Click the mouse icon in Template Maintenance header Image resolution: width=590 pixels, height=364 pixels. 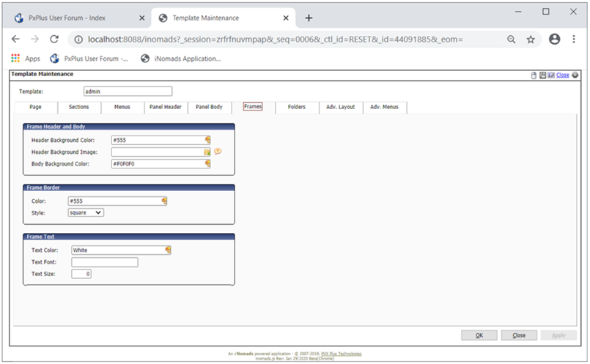click(534, 75)
